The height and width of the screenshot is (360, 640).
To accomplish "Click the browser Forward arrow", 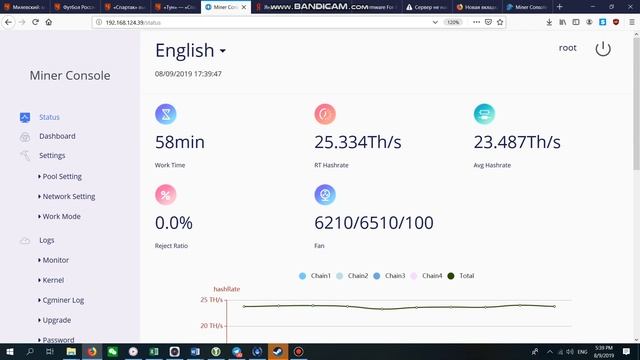I will 22,22.
